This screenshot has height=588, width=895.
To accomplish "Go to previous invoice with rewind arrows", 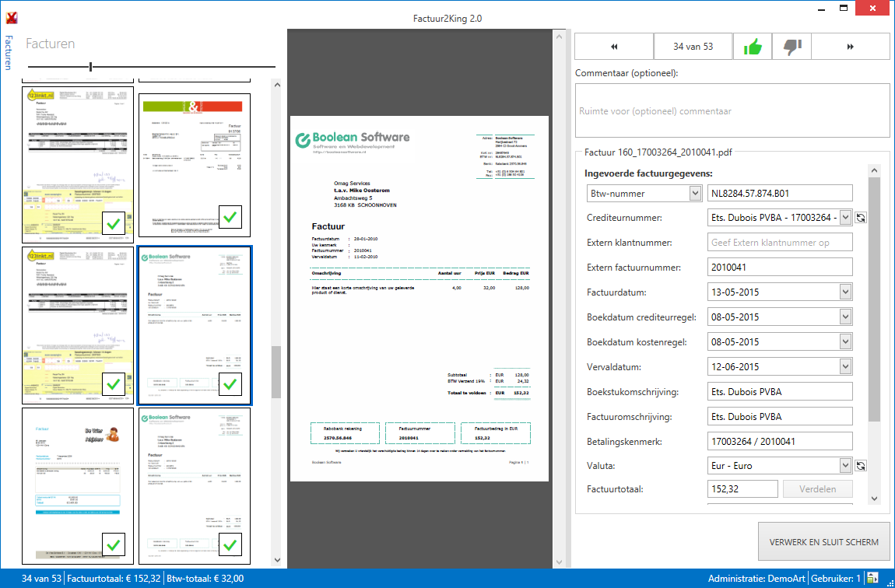I will (613, 47).
